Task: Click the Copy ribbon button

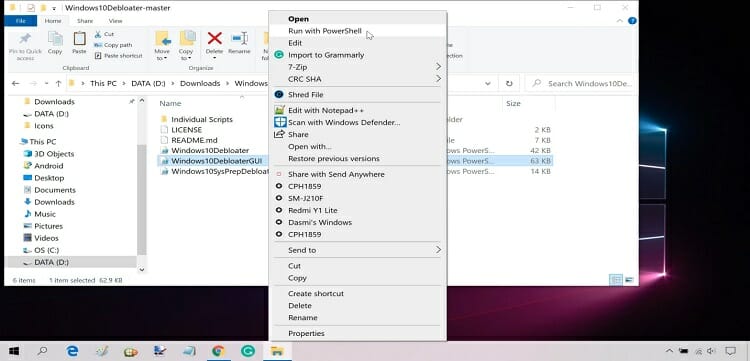Action: 55,43
